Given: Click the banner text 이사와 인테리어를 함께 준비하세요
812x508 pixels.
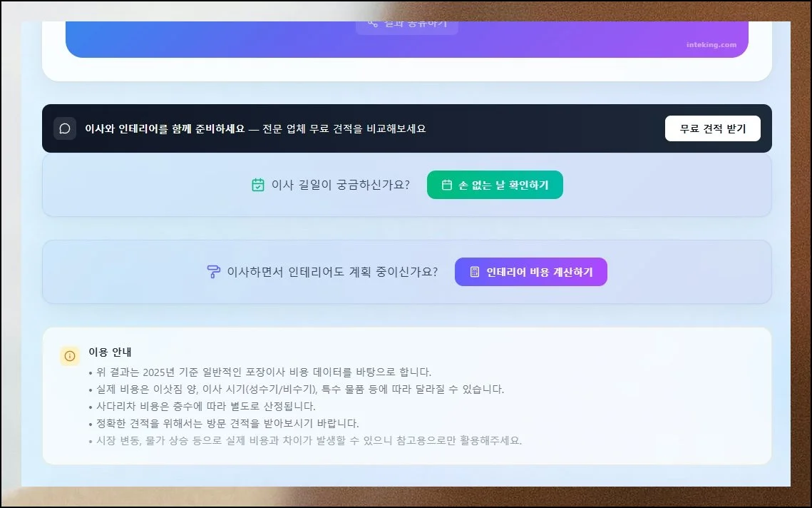Looking at the screenshot, I should click(x=164, y=128).
